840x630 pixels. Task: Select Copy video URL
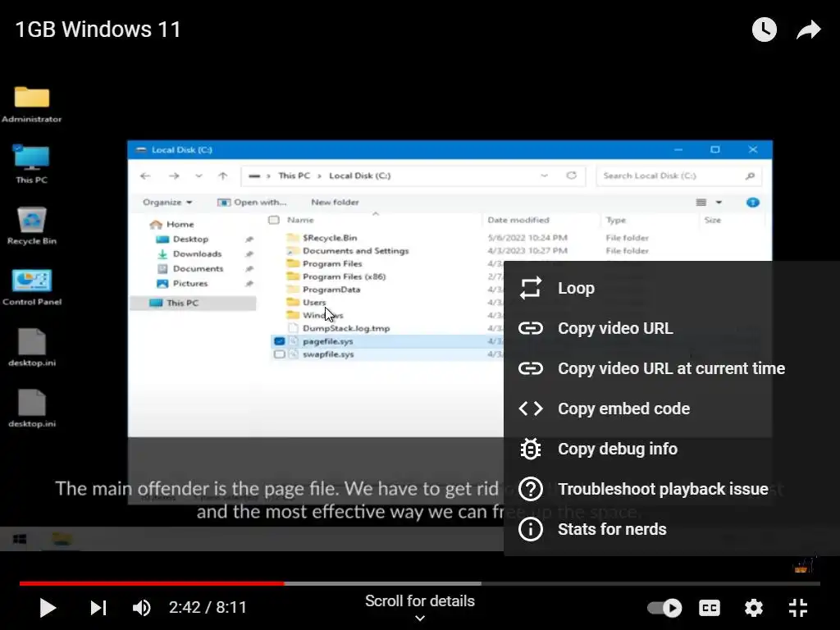(x=672, y=328)
